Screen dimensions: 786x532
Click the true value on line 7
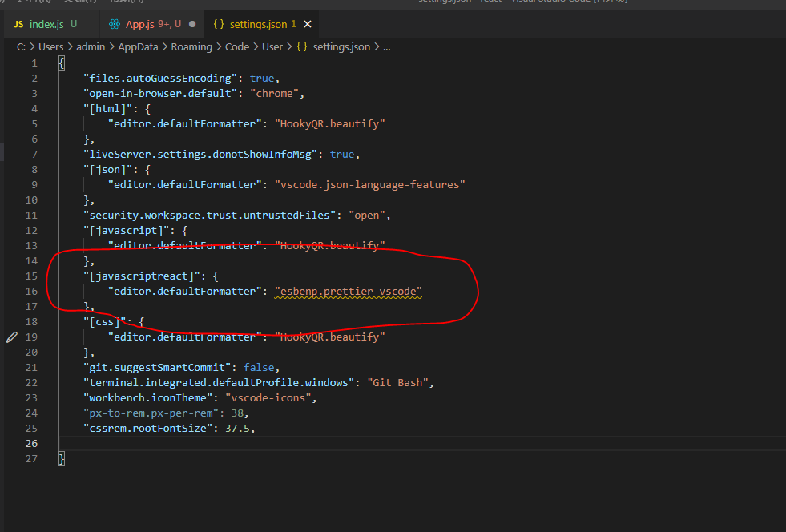click(x=342, y=155)
